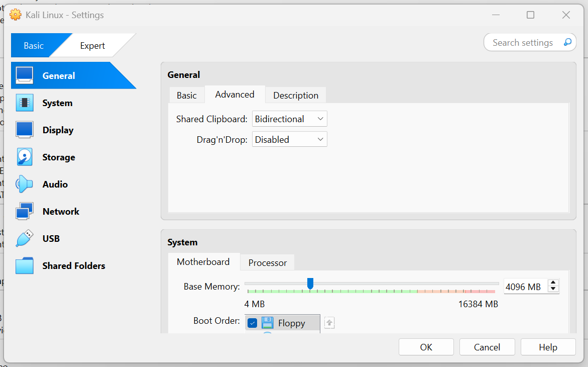
Task: Increase Base Memory with up stepper
Action: point(553,283)
